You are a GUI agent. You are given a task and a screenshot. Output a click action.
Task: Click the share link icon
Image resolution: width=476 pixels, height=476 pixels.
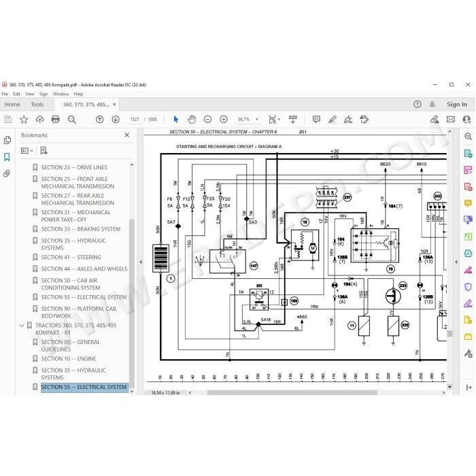pyautogui.click(x=435, y=119)
